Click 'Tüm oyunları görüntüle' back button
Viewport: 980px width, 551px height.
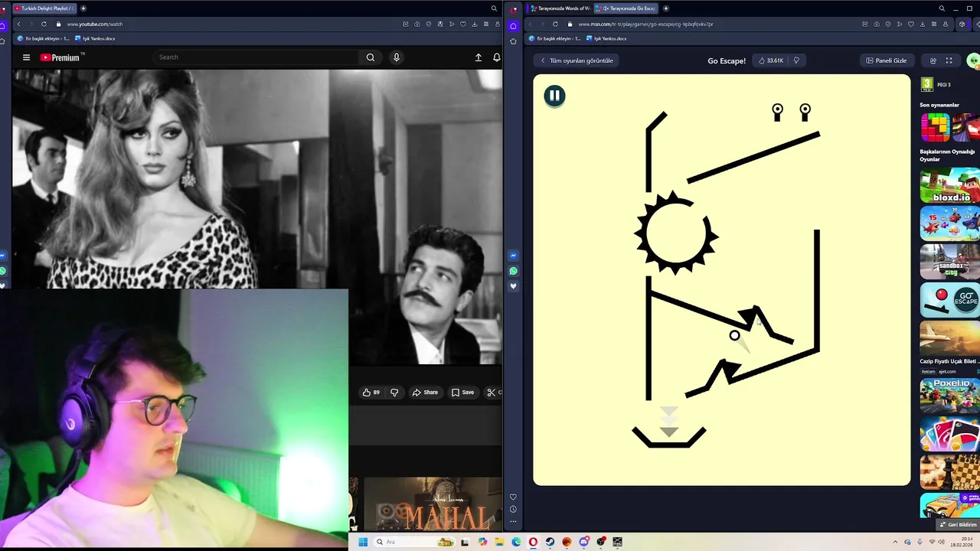point(577,60)
